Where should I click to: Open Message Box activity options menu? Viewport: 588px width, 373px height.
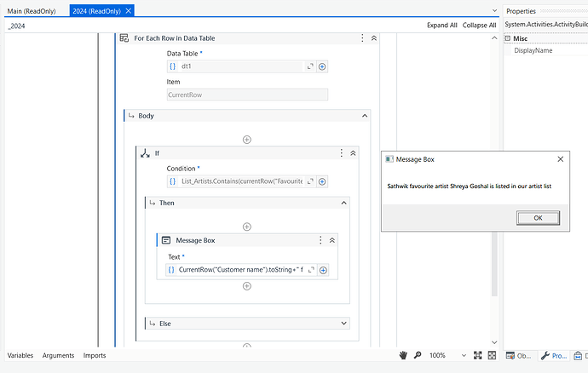pos(320,240)
